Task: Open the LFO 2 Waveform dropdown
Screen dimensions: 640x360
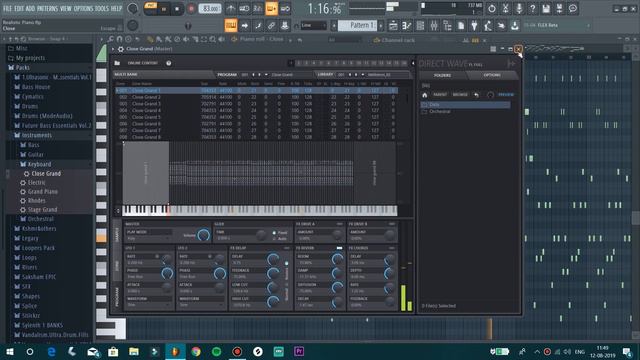Action: click(x=201, y=305)
